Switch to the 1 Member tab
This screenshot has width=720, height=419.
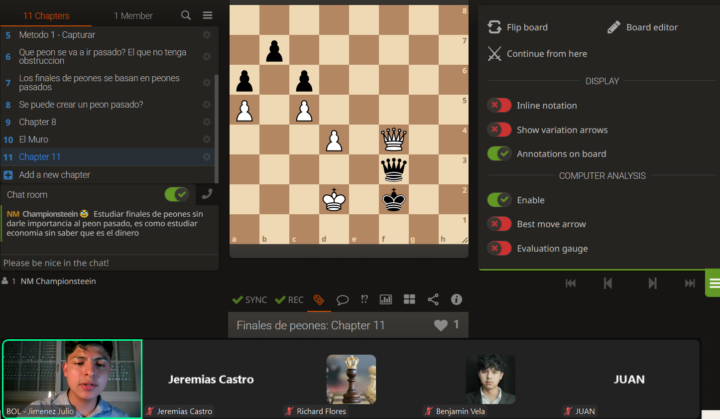tap(133, 16)
